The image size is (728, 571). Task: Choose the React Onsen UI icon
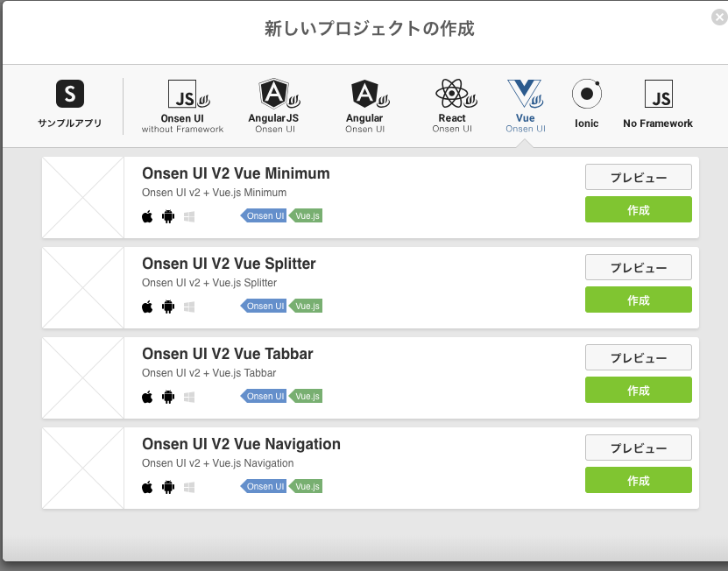[x=456, y=94]
